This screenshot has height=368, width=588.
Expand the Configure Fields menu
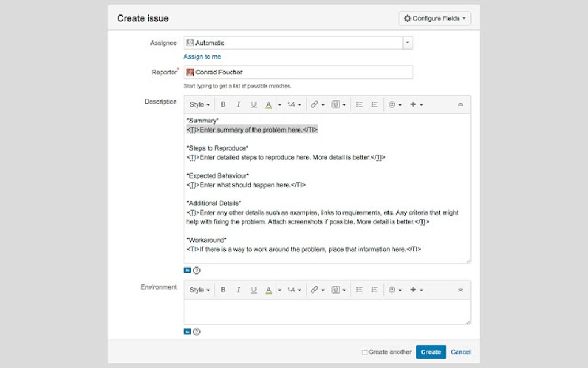(435, 18)
